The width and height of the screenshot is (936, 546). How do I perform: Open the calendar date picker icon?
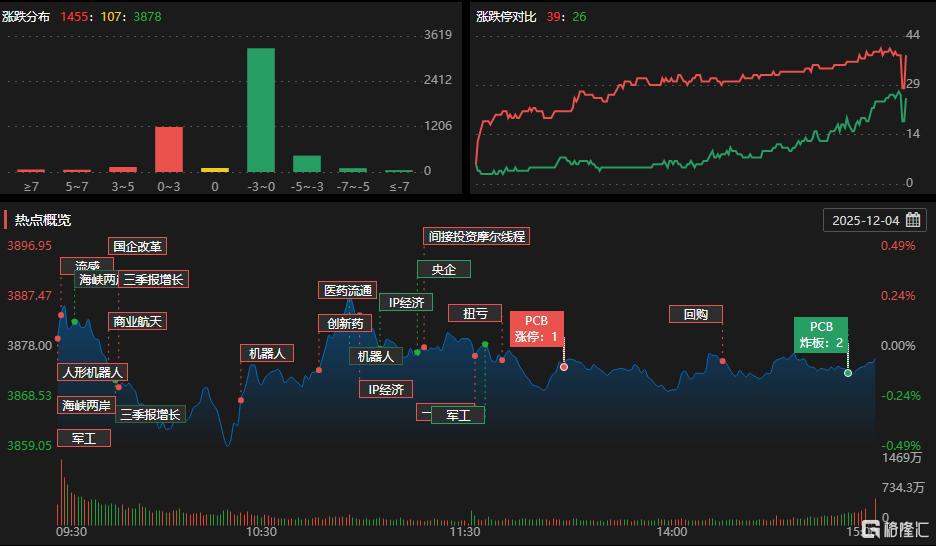913,220
